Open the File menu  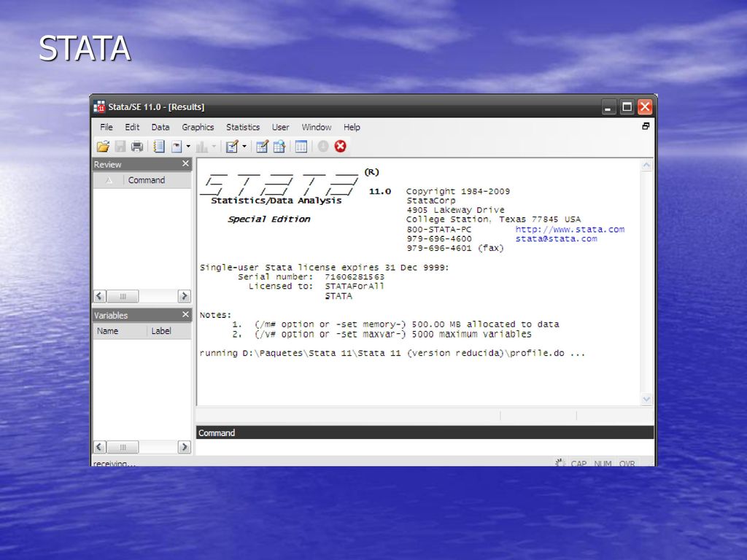coord(107,127)
